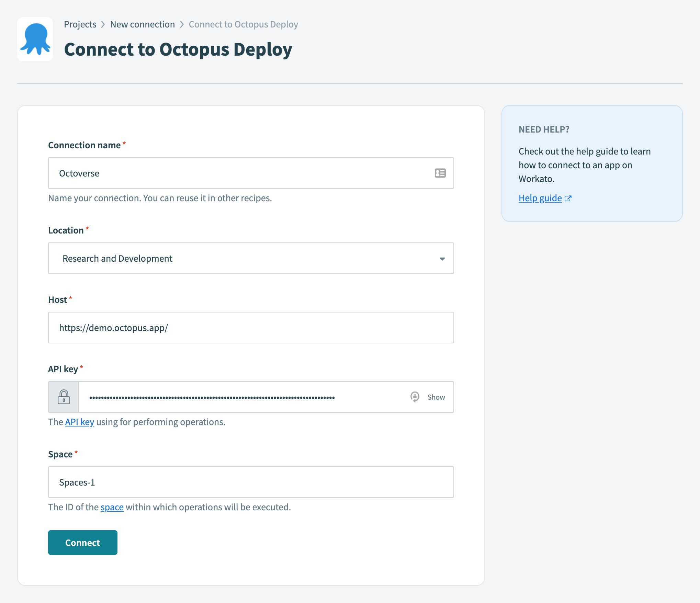Click the Octopus Deploy logo icon
This screenshot has height=603, width=700.
(35, 39)
